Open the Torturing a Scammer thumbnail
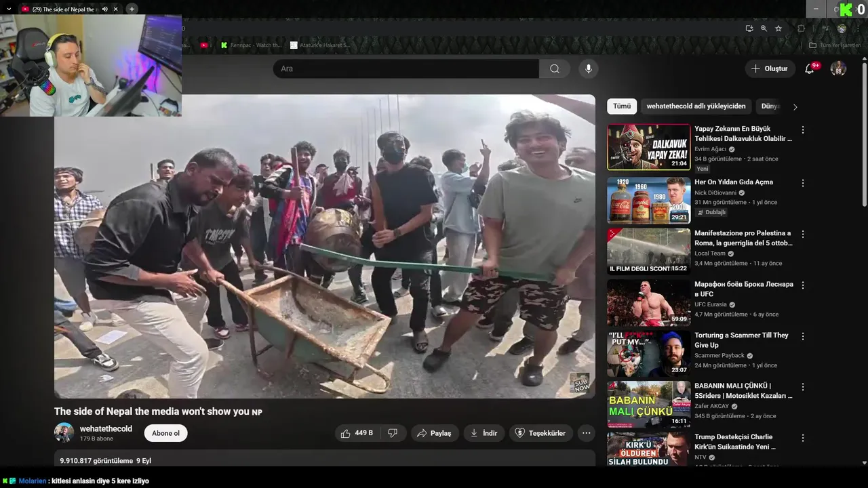This screenshot has width=868, height=488. [649, 353]
